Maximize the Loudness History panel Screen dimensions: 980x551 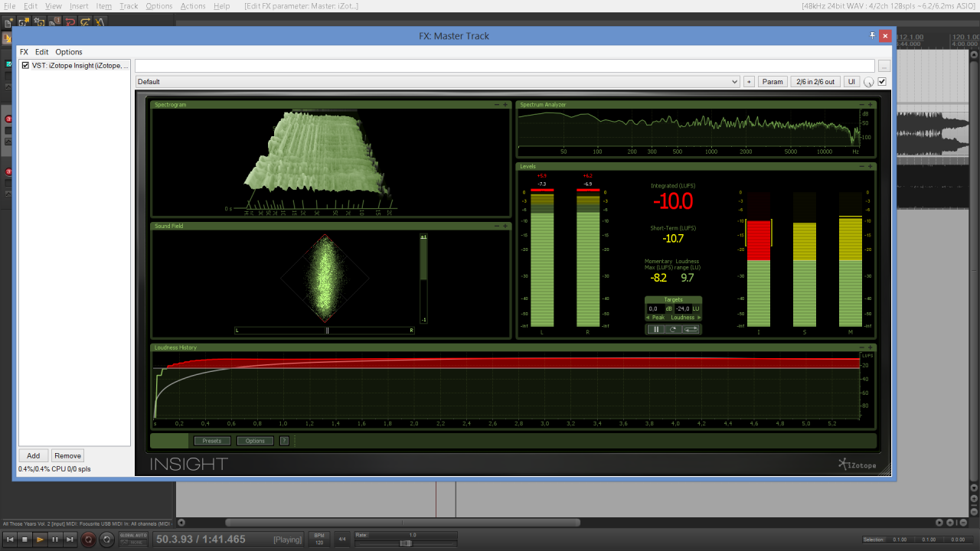coord(871,347)
